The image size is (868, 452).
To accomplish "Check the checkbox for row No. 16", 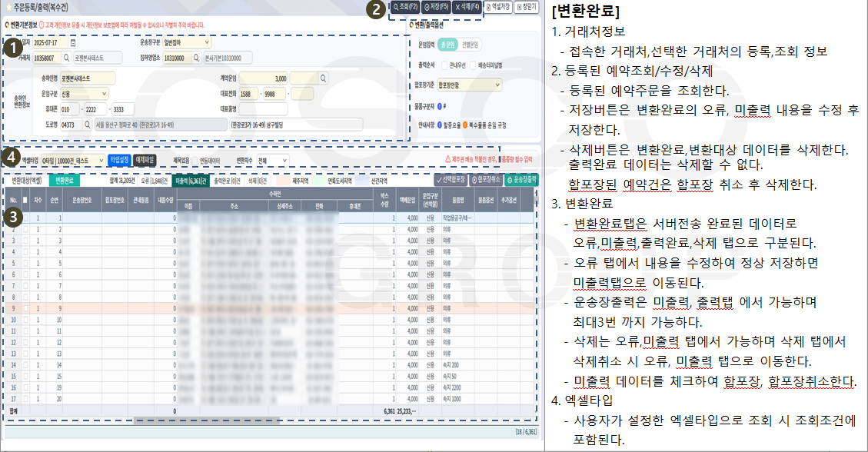I will [25, 387].
